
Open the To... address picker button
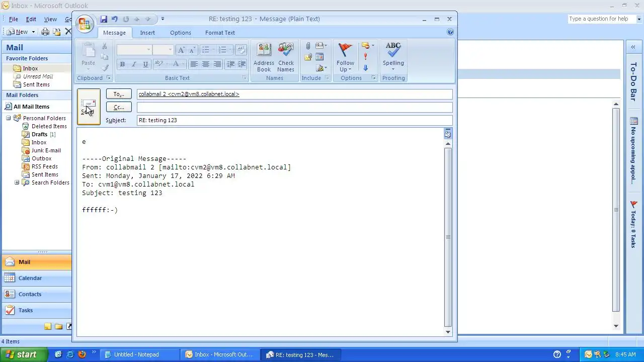[x=119, y=94]
